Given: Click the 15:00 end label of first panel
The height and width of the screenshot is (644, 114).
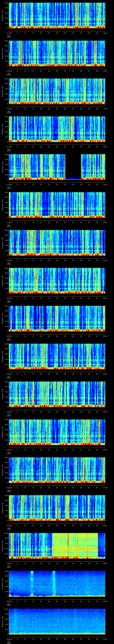Looking at the screenshot, I should [105, 33].
